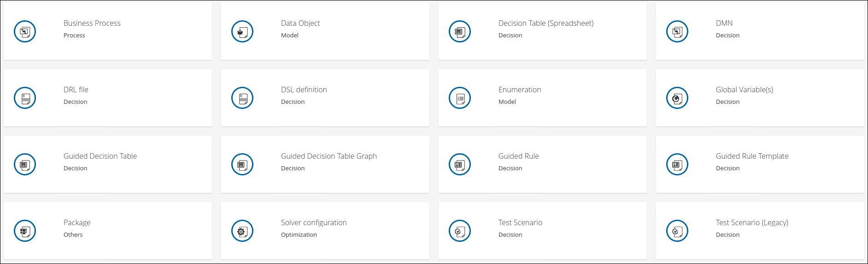Click the DRL file icon

25,98
